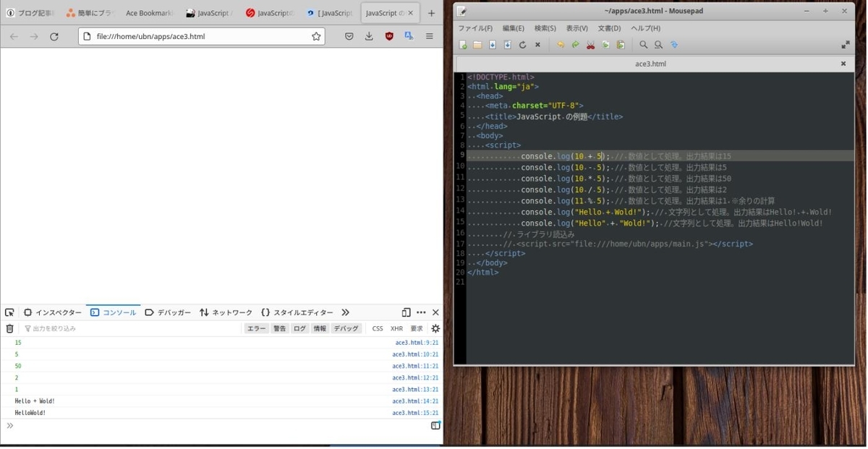Open 検索(S) menu in Mousepad

pos(545,28)
